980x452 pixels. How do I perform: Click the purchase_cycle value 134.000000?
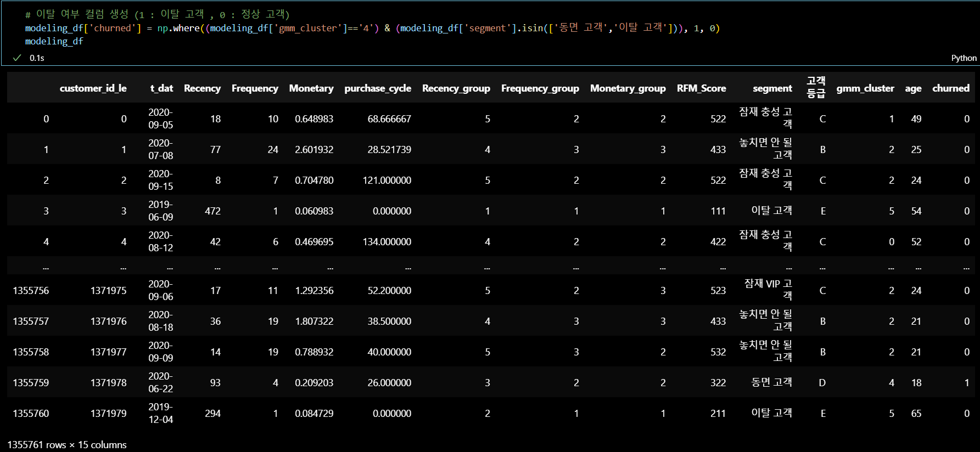pos(387,242)
